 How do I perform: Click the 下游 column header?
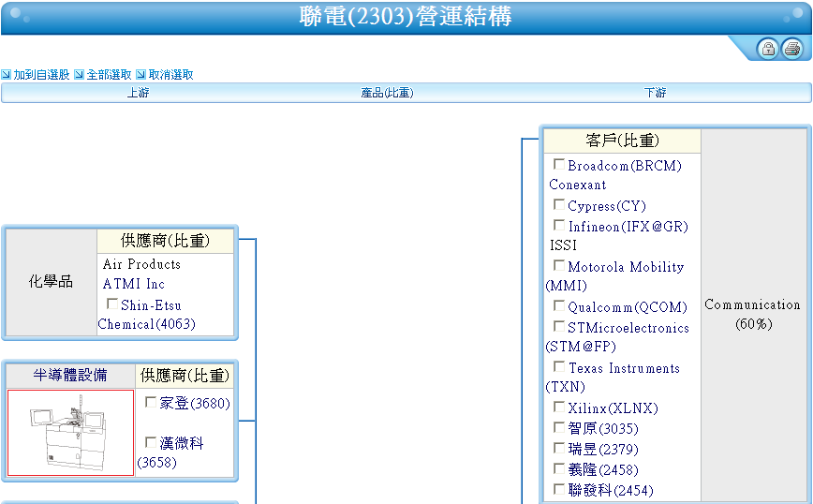click(x=655, y=93)
